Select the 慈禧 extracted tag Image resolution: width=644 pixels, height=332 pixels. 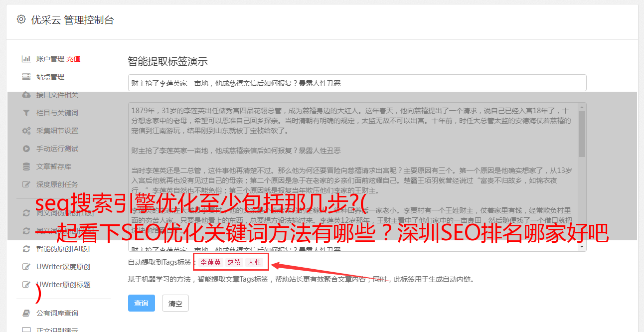pos(234,262)
